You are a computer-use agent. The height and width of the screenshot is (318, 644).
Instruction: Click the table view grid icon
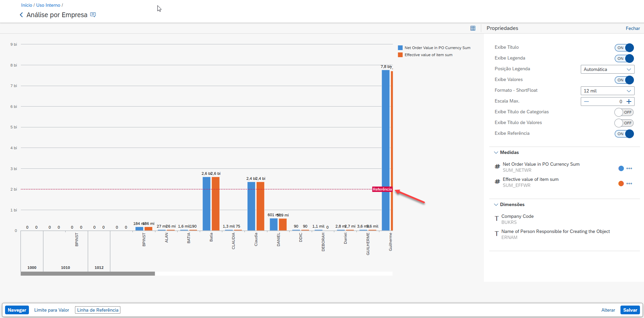[473, 28]
